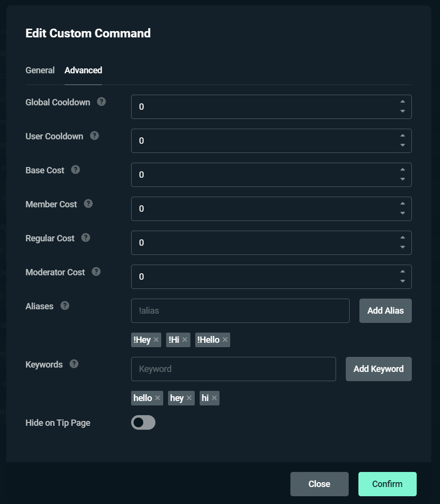
Task: Click the User Cooldown help icon
Action: point(94,136)
